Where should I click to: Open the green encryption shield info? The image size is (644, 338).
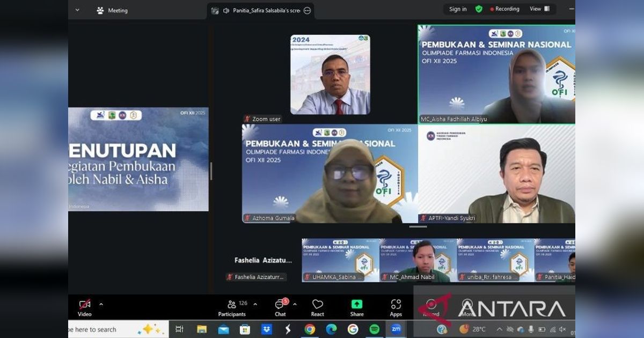(x=479, y=9)
